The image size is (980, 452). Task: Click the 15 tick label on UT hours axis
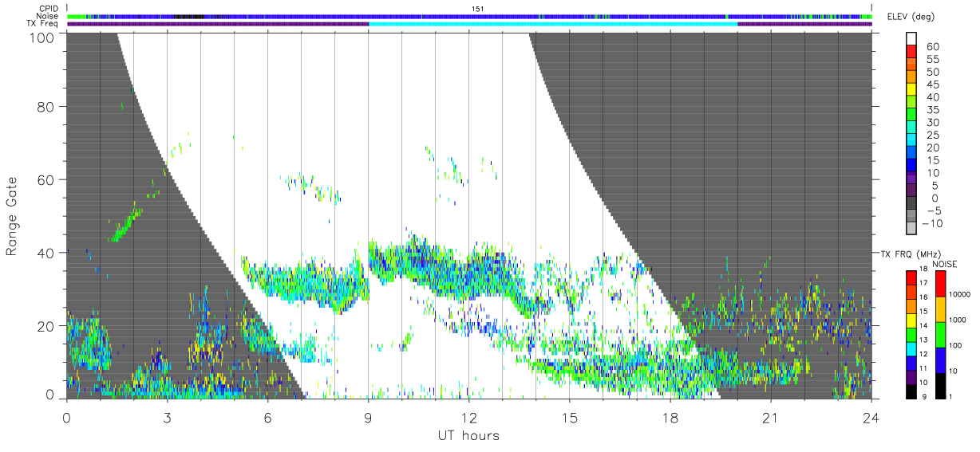coord(569,418)
